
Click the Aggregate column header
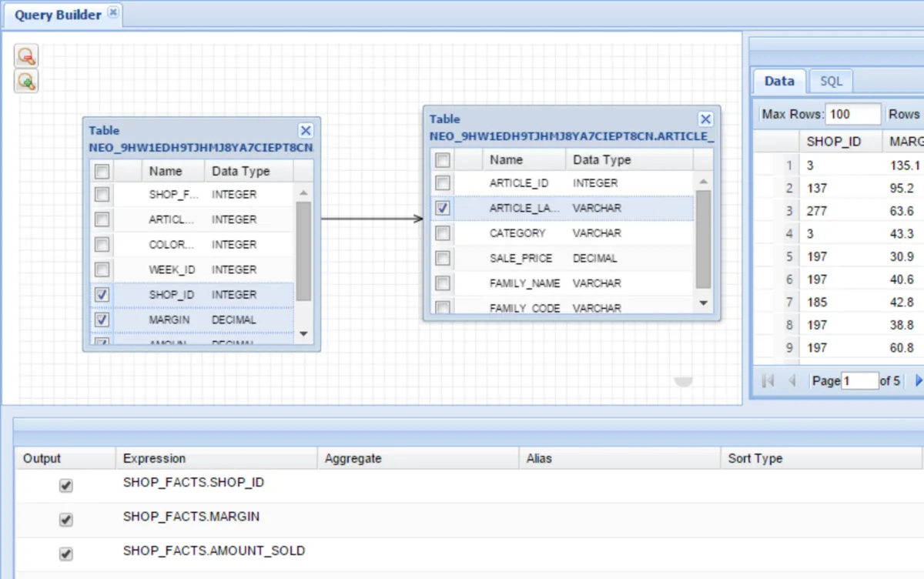click(x=353, y=458)
